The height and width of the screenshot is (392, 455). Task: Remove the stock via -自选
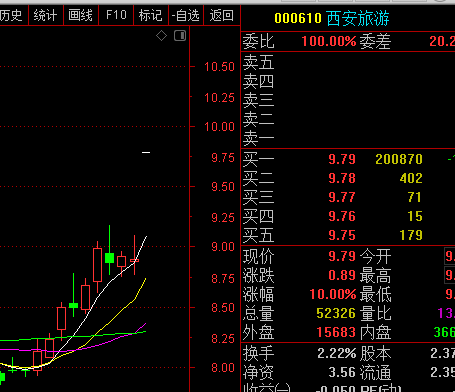(186, 15)
